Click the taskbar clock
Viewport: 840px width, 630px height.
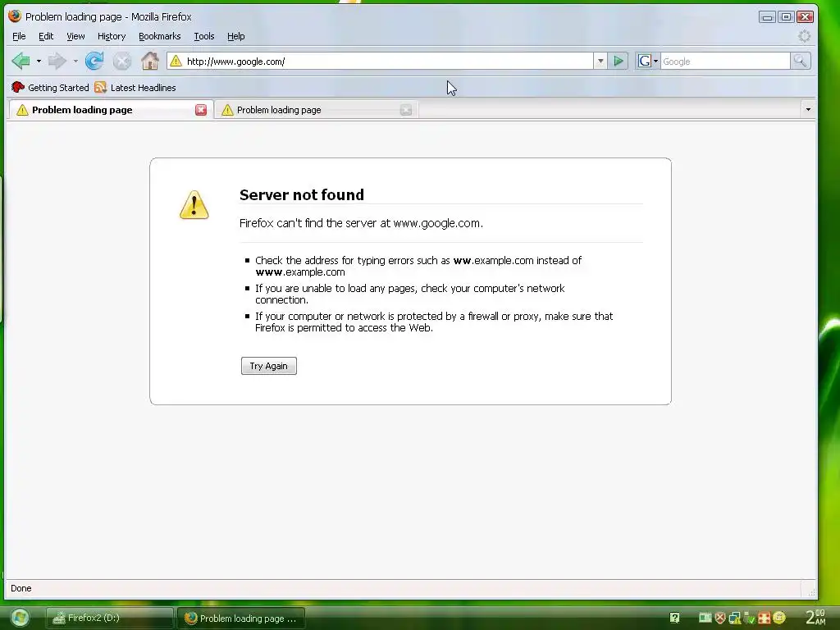(x=816, y=617)
